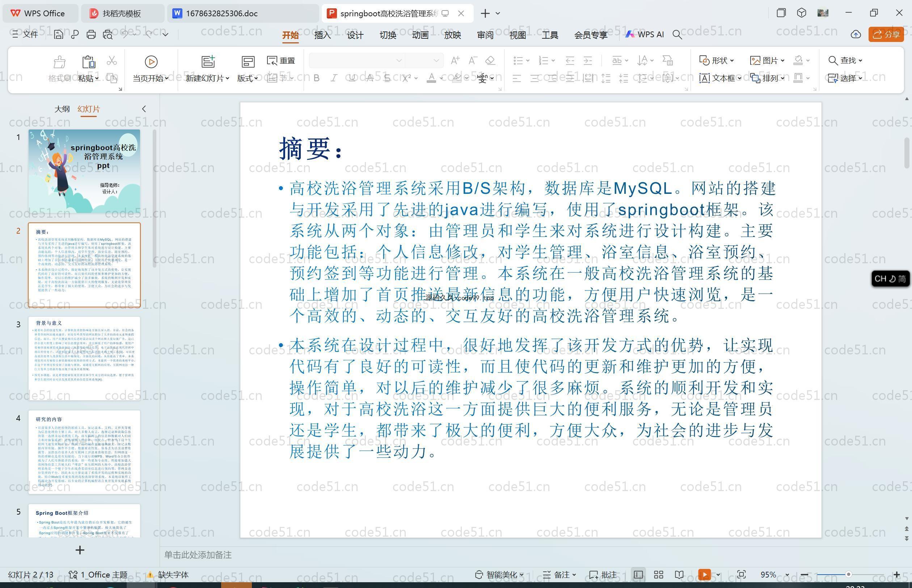This screenshot has width=912, height=588.
Task: Toggle Bold formatting
Action: [x=316, y=78]
